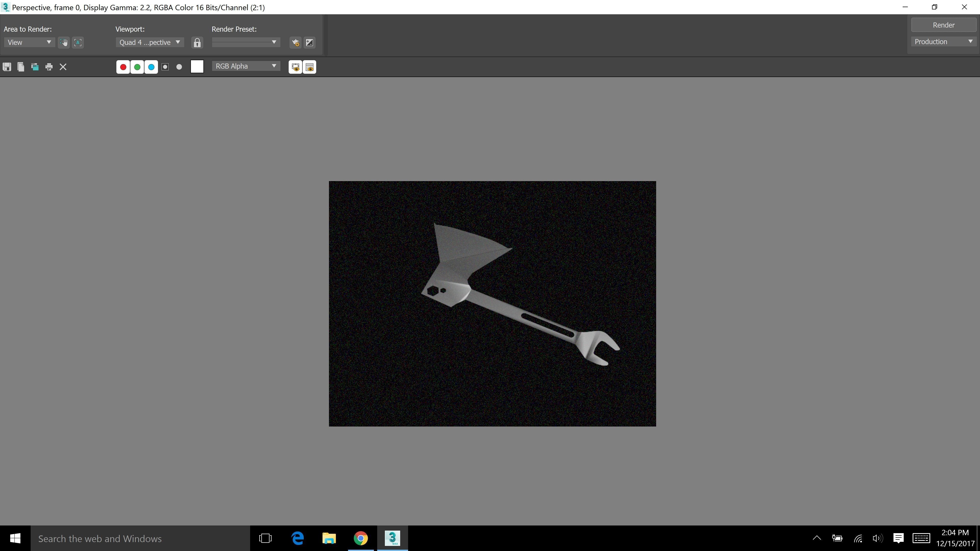Click the volume speaker tray icon

878,538
